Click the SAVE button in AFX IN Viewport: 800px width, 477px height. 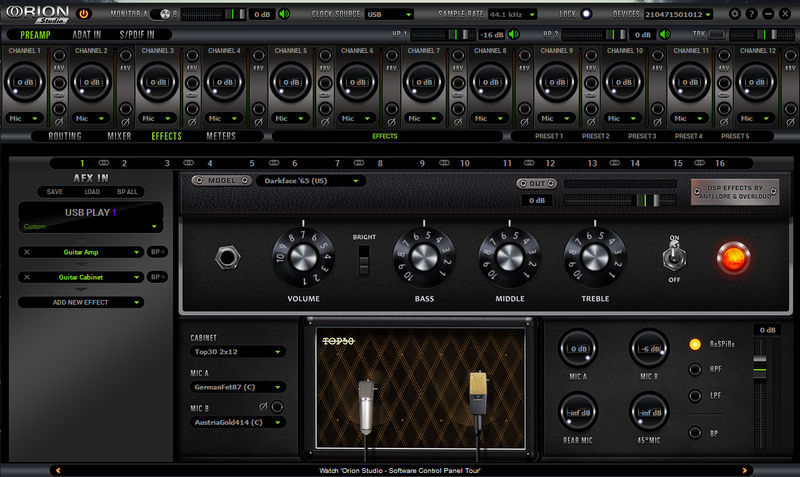tap(55, 192)
